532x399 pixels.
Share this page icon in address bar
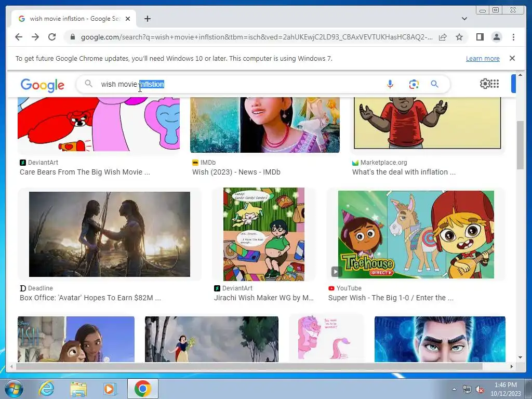[x=443, y=37]
